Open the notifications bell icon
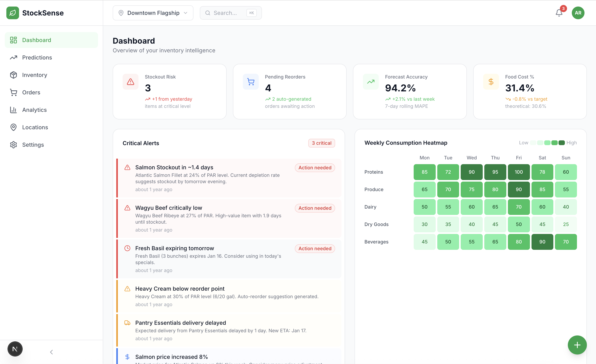The width and height of the screenshot is (596, 364). pos(559,13)
